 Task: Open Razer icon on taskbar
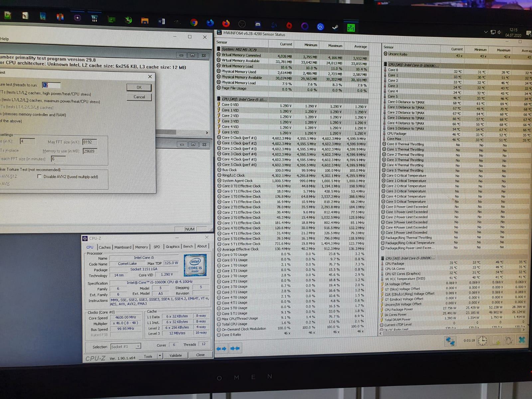(x=128, y=20)
